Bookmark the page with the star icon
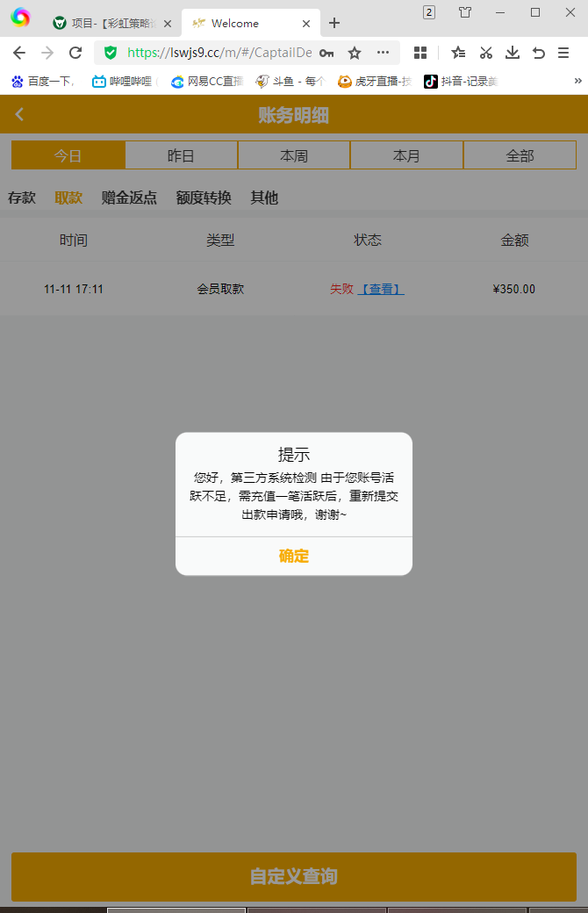The width and height of the screenshot is (588, 913). pos(355,53)
